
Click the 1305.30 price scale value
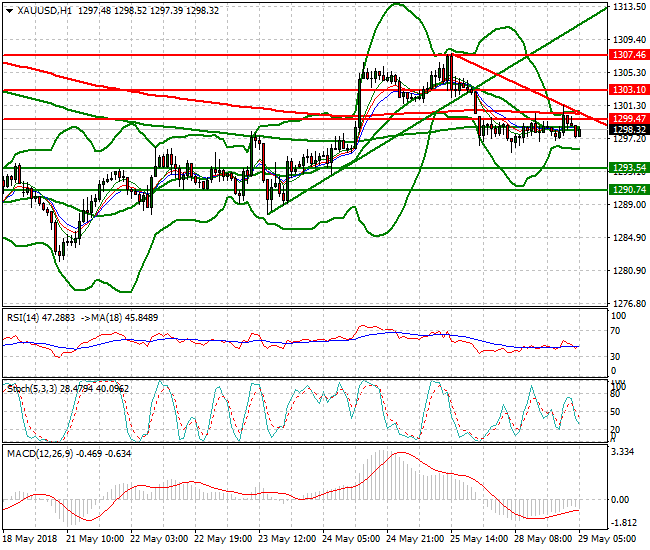(629, 73)
